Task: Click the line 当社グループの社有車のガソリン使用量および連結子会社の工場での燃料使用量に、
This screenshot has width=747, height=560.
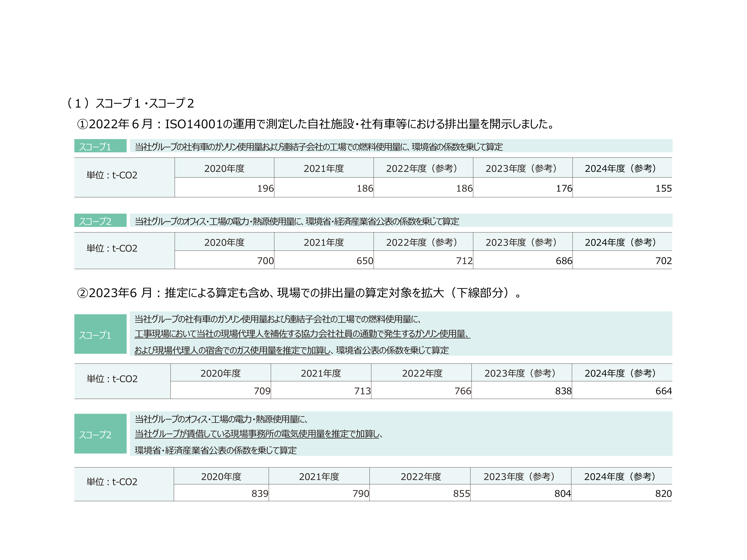Action: [x=278, y=319]
